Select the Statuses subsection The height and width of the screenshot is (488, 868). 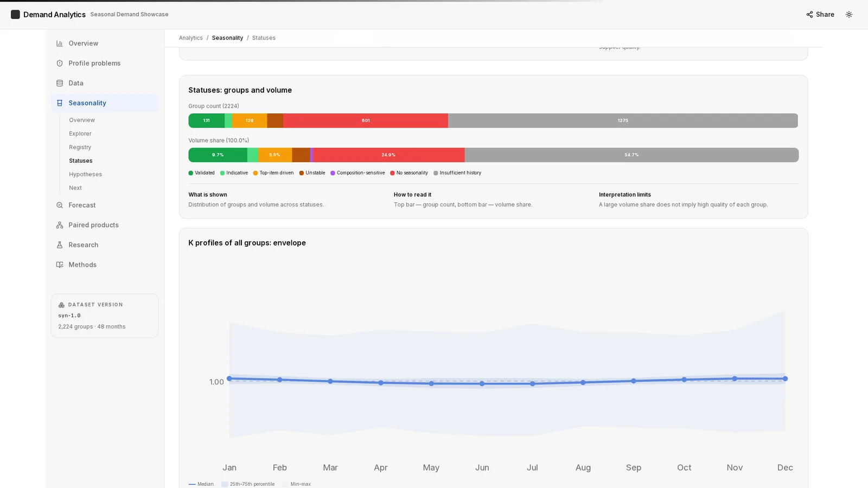[x=81, y=161]
